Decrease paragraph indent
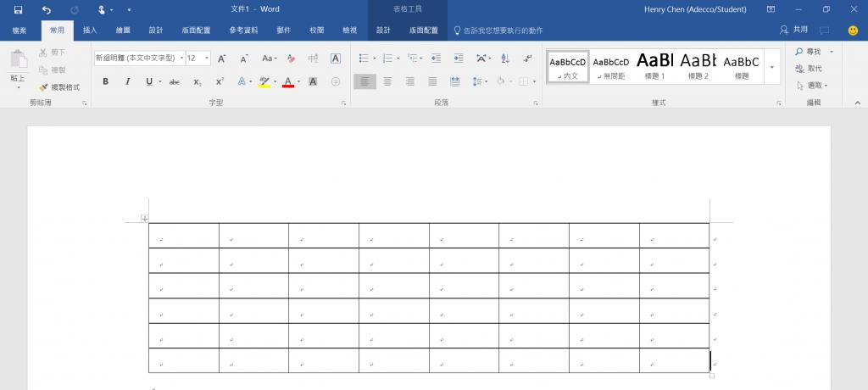 click(437, 58)
